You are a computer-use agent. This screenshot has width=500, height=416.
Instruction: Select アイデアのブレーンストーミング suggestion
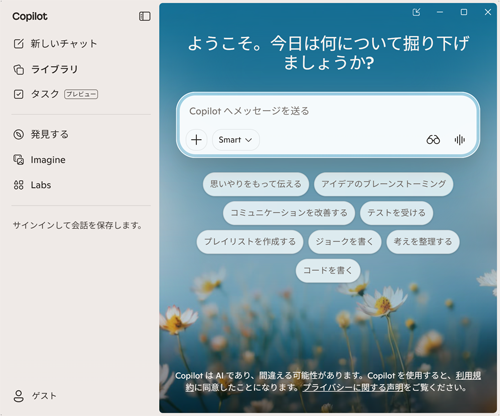(x=383, y=184)
